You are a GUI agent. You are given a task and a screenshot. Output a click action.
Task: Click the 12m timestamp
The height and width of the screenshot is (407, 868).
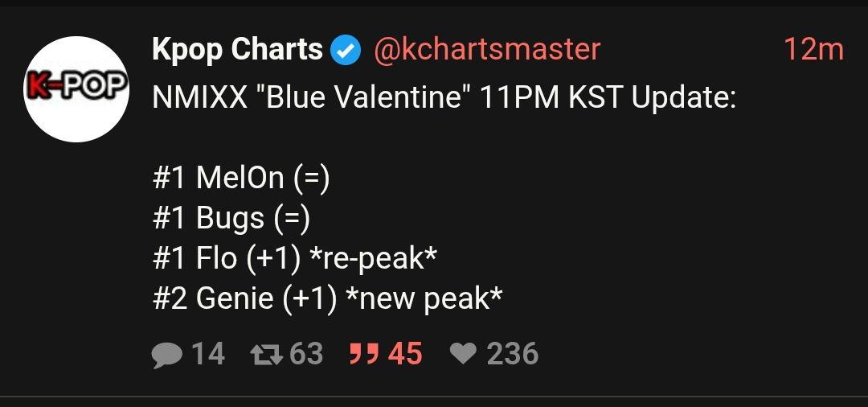813,50
